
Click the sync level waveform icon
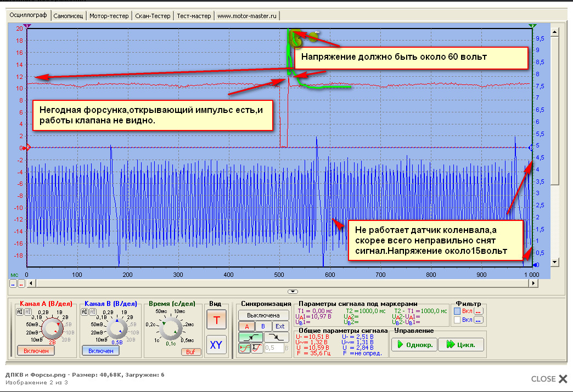click(245, 348)
